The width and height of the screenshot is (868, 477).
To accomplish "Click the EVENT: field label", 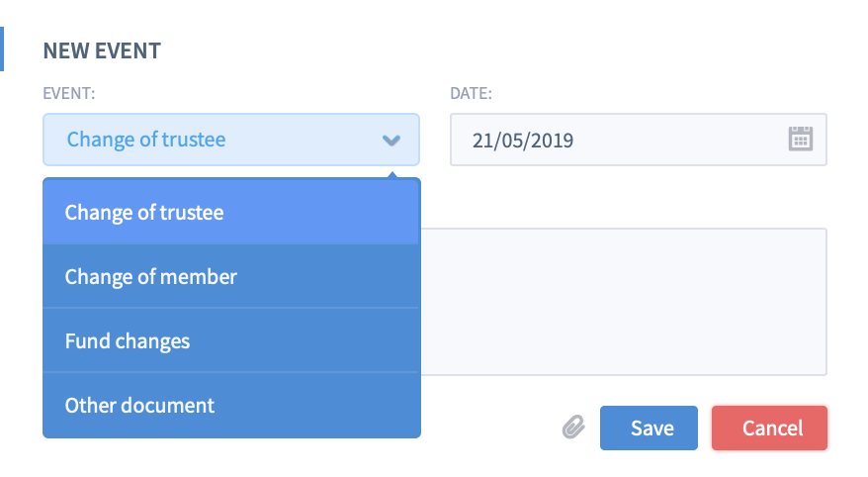I will pos(69,93).
